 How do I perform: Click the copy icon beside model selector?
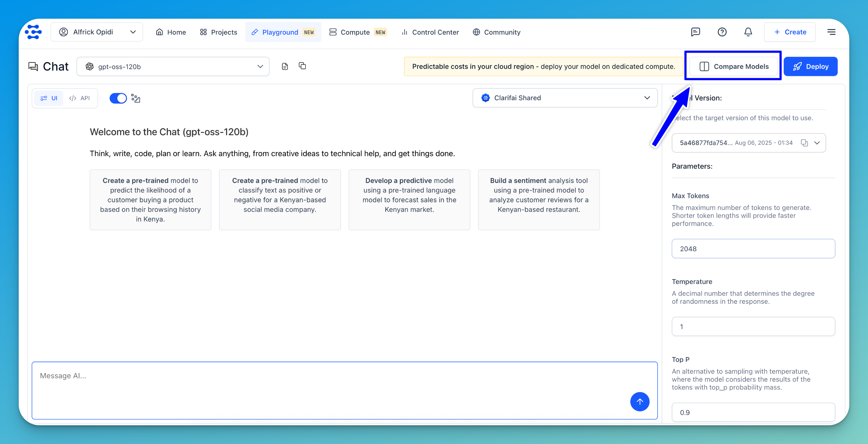(x=302, y=66)
